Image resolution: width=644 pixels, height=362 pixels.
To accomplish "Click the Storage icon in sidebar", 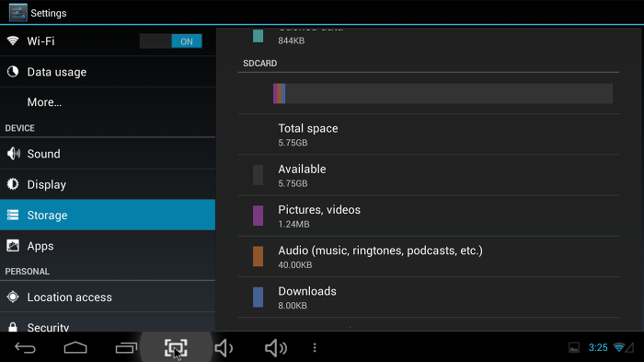I will pos(13,215).
